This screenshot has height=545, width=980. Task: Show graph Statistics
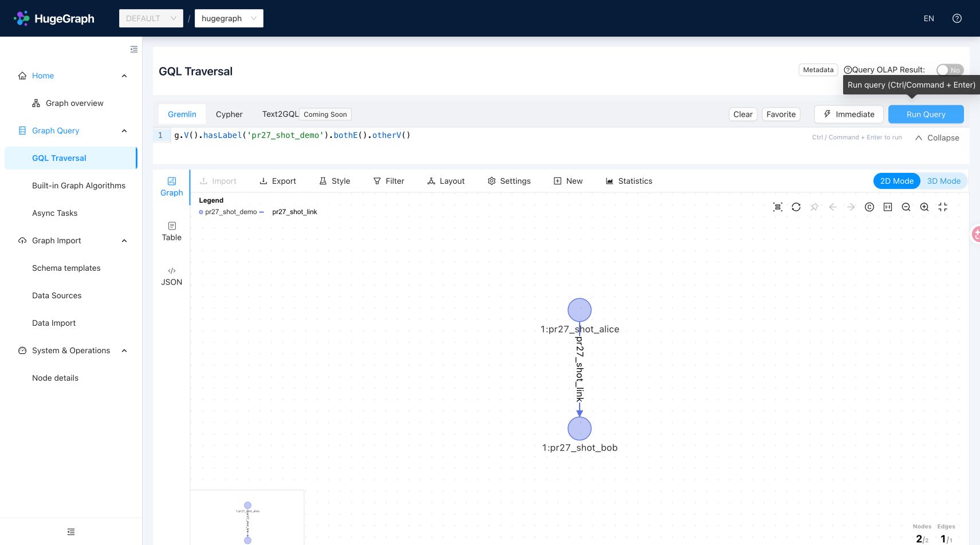click(x=629, y=181)
